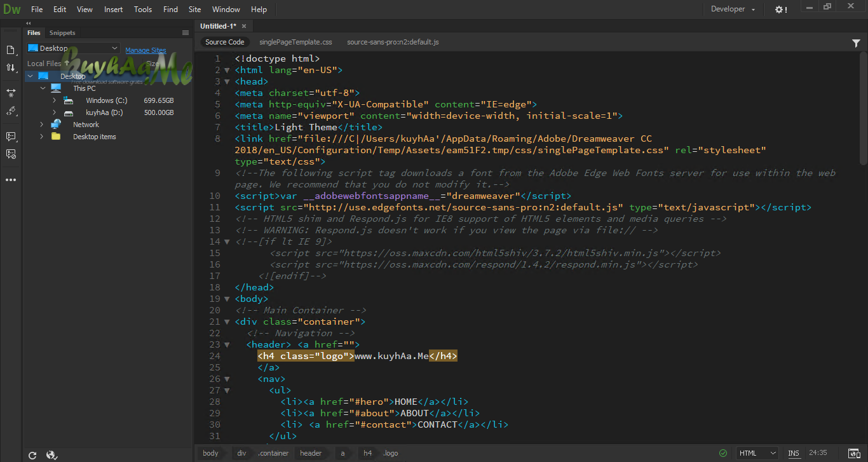The width and height of the screenshot is (868, 462).
Task: Click the Remove Comment icon
Action: click(11, 154)
